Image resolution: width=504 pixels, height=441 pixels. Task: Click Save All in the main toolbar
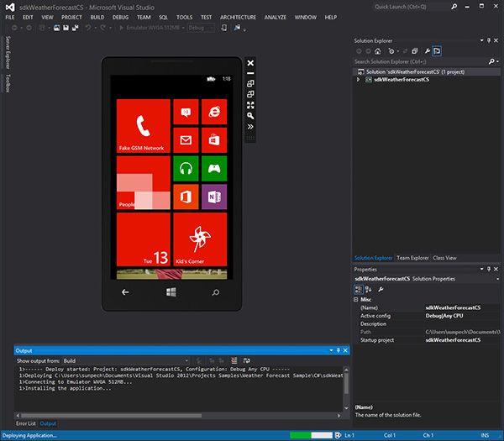[76, 28]
